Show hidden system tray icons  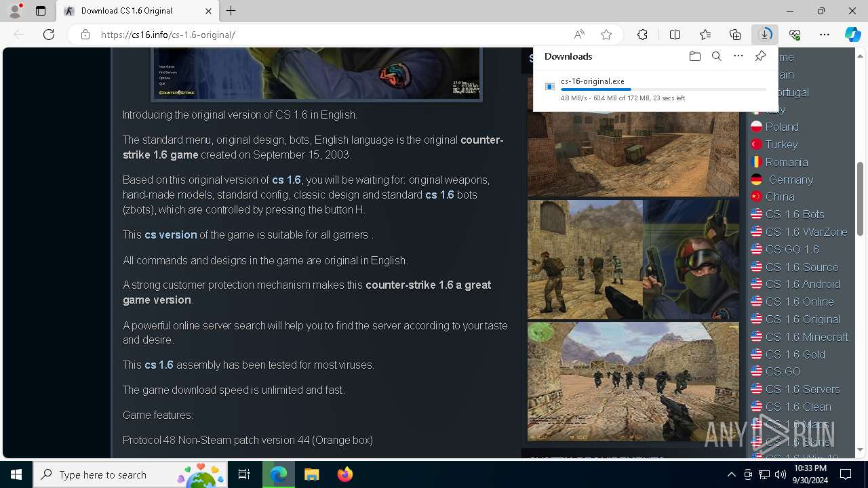[731, 474]
